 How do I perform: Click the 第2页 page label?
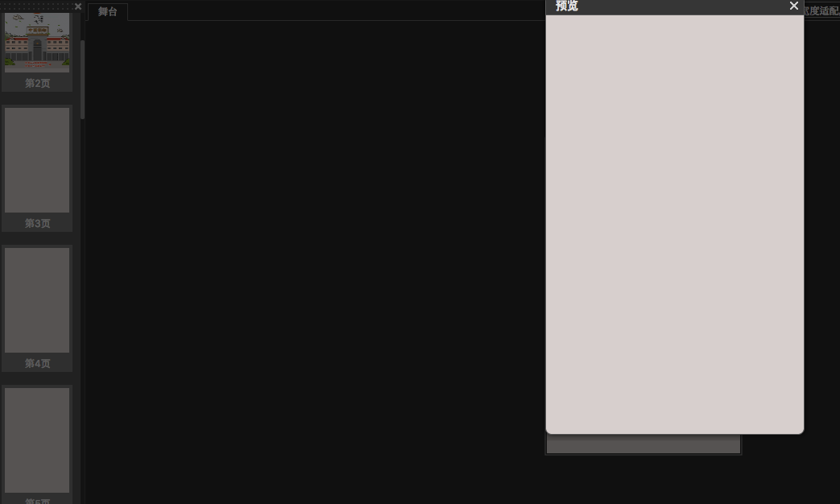click(x=38, y=83)
